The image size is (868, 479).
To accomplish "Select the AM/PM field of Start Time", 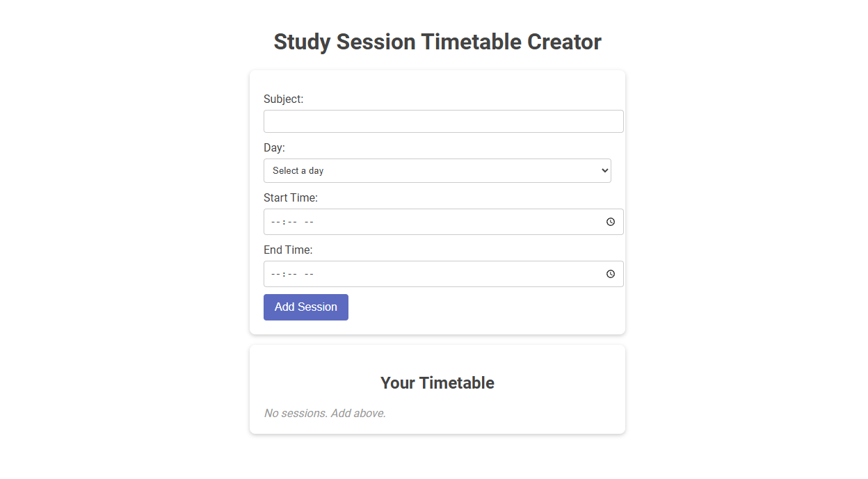I will (309, 222).
